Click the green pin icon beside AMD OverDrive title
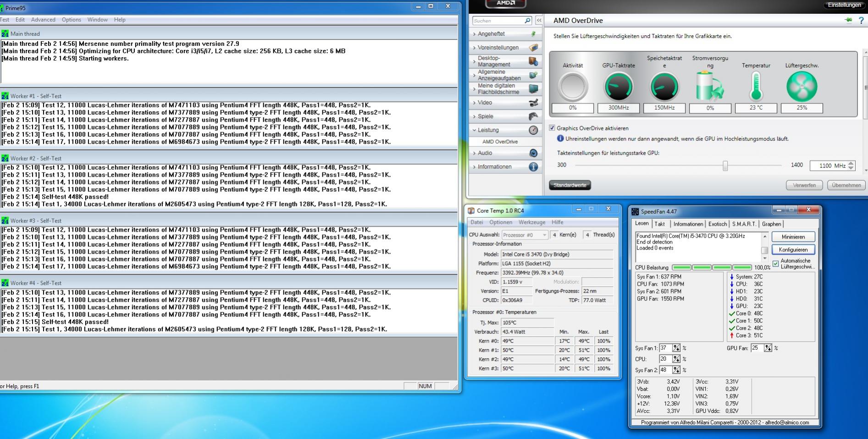The image size is (868, 439). point(848,20)
